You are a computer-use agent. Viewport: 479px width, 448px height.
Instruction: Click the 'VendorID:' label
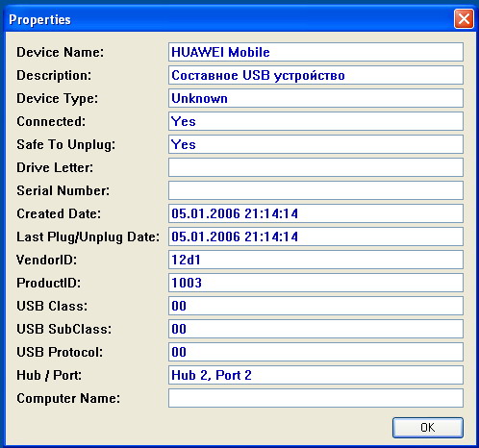[47, 260]
